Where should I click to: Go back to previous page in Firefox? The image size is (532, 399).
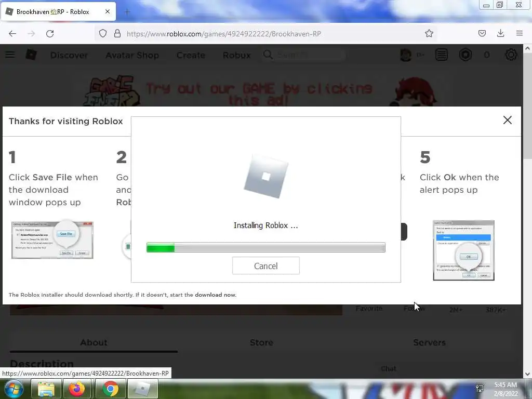[x=12, y=34]
